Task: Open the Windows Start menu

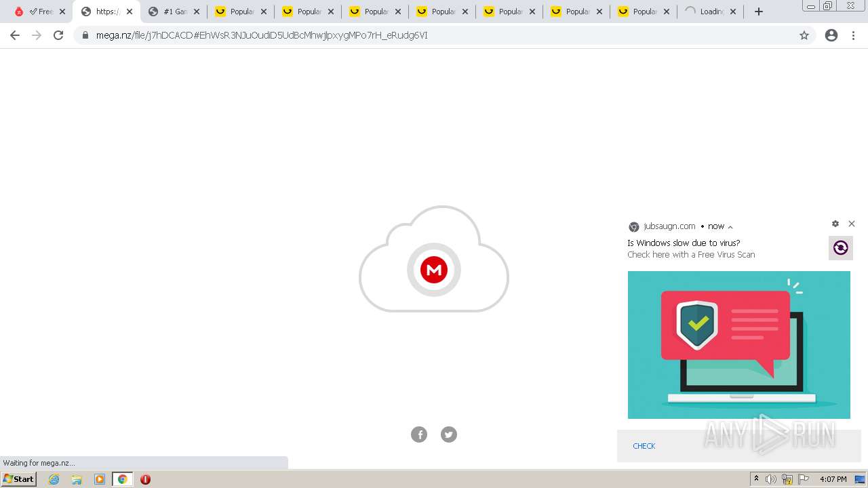Action: pos(18,479)
